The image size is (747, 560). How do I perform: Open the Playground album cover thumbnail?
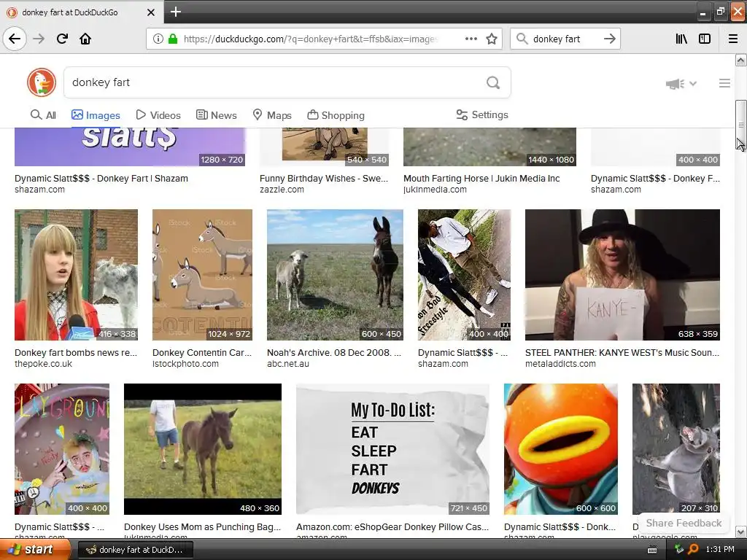click(62, 449)
